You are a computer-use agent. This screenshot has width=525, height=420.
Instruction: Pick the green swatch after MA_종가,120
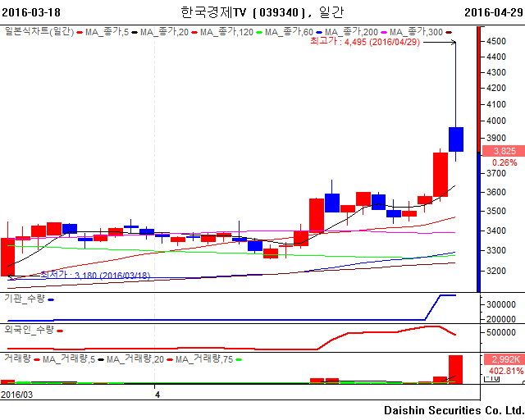point(259,33)
